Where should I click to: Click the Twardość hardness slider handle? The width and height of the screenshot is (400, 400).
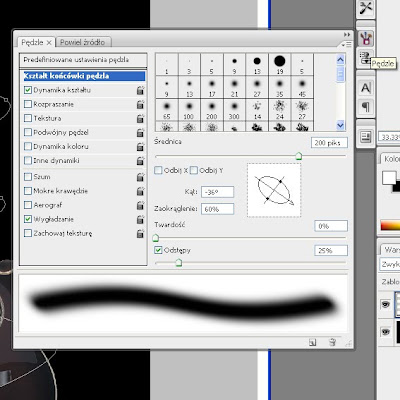pos(156,238)
